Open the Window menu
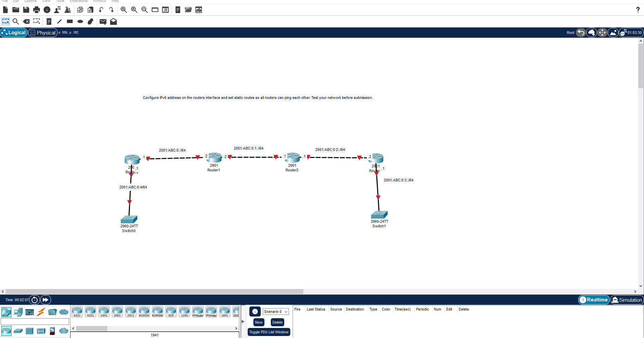This screenshot has width=644, height=338. click(x=99, y=1)
